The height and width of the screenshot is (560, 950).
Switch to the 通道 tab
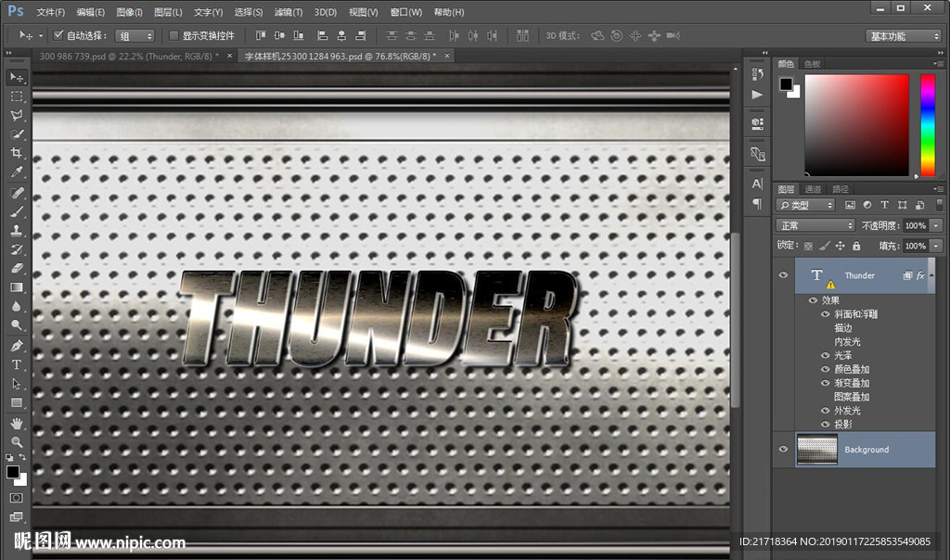[x=813, y=189]
